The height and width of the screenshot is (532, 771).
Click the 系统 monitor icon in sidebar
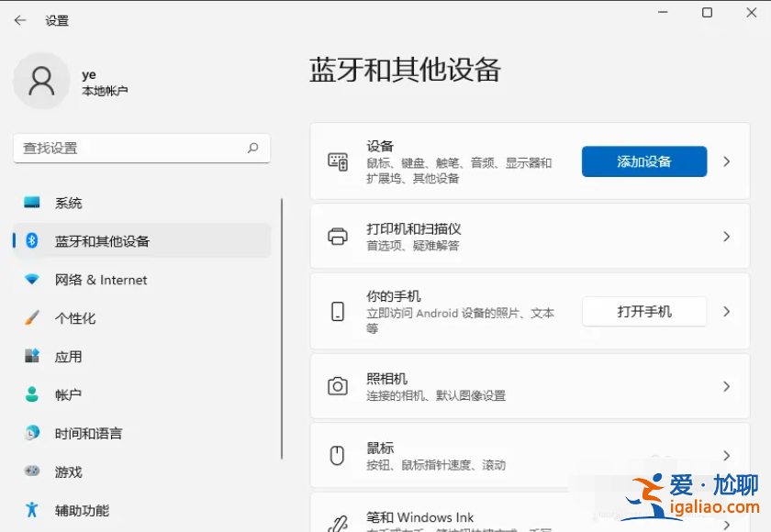click(30, 203)
